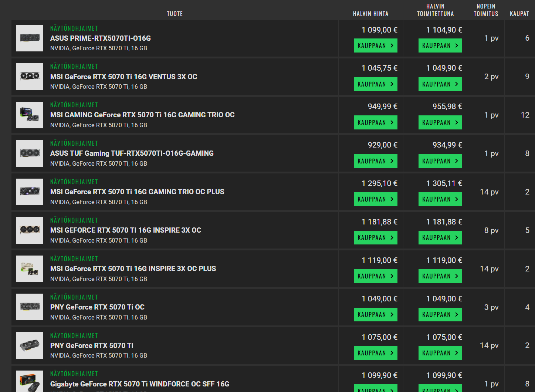The width and height of the screenshot is (535, 392).
Task: Click the 955,98 € delivered price
Action: coord(447,107)
